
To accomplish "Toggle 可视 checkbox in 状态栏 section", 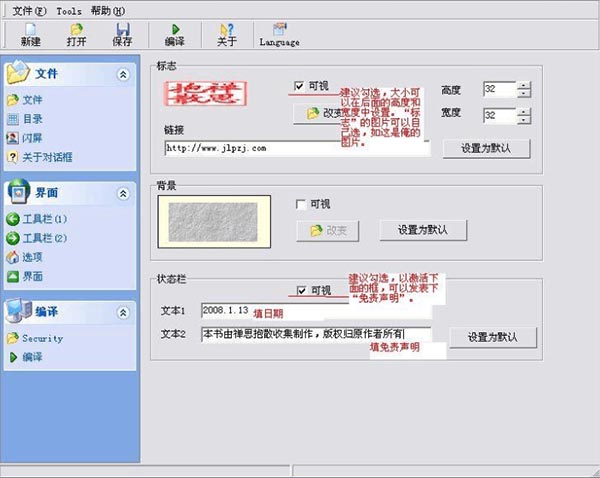I will [x=302, y=290].
